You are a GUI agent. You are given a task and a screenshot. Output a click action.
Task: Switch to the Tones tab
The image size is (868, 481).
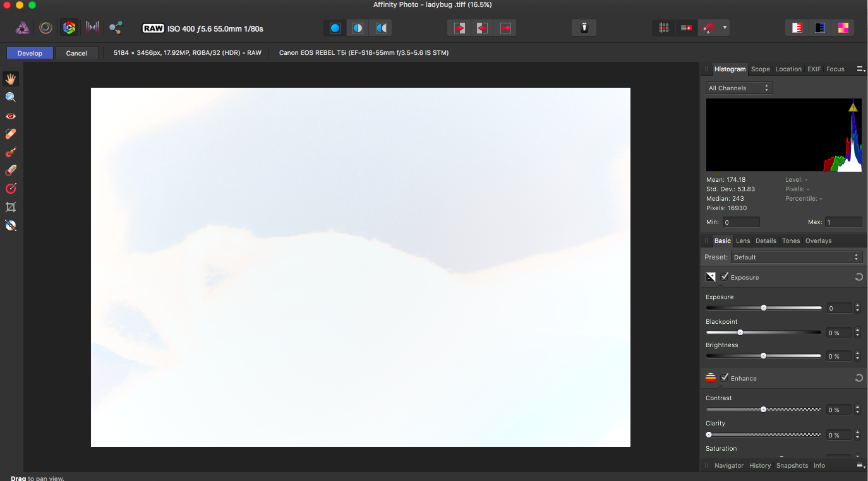pyautogui.click(x=791, y=240)
